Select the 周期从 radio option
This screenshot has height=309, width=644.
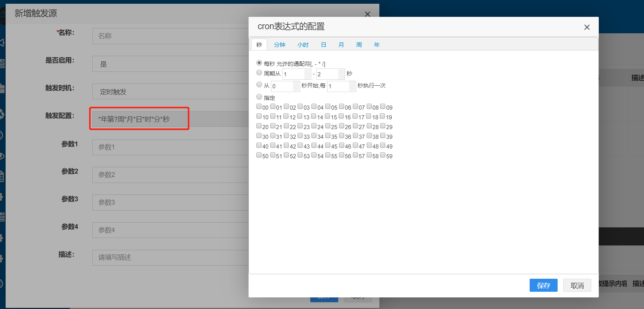pos(259,73)
